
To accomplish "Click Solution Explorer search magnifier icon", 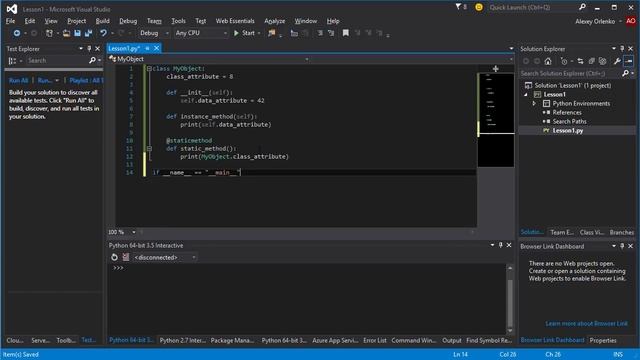I will (625, 73).
